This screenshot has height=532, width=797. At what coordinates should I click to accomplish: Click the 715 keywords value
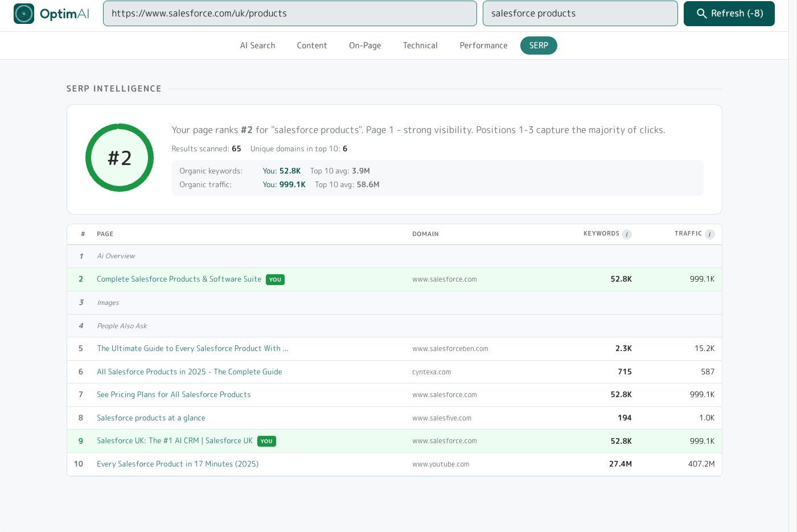click(x=625, y=372)
